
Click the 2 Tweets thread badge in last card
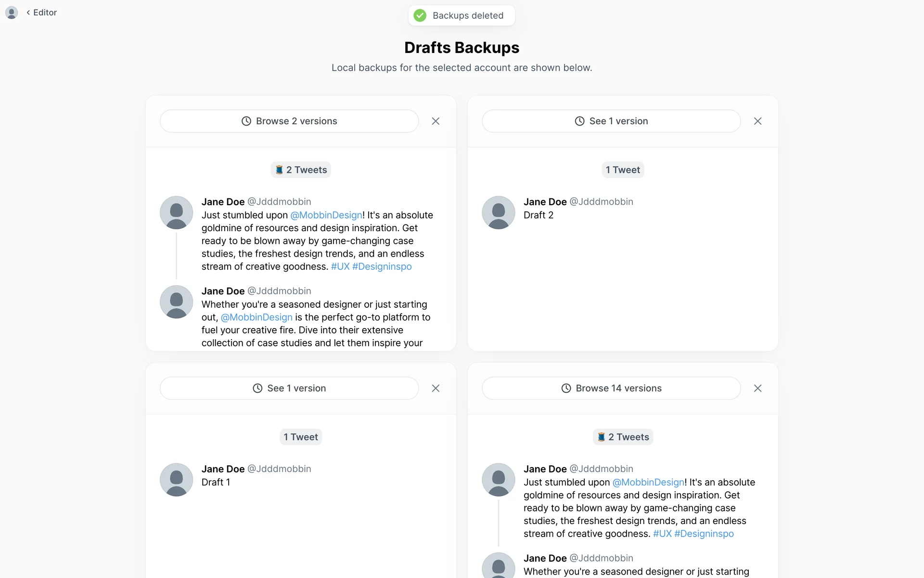pyautogui.click(x=623, y=437)
